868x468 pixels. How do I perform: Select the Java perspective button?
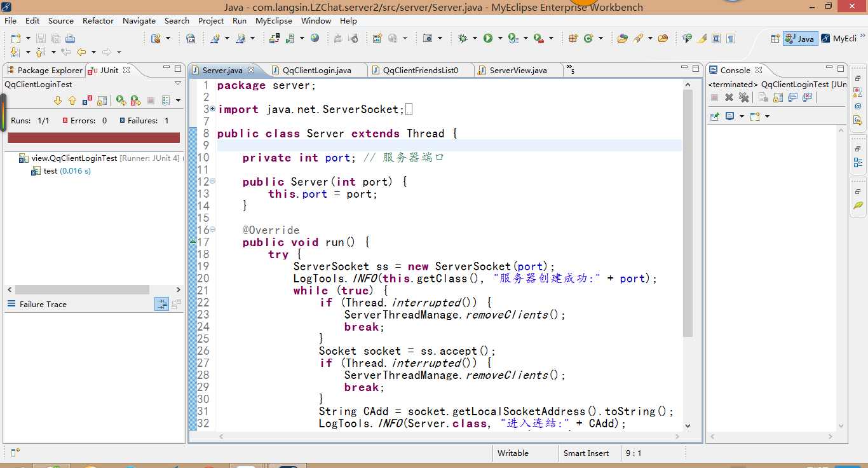[800, 39]
